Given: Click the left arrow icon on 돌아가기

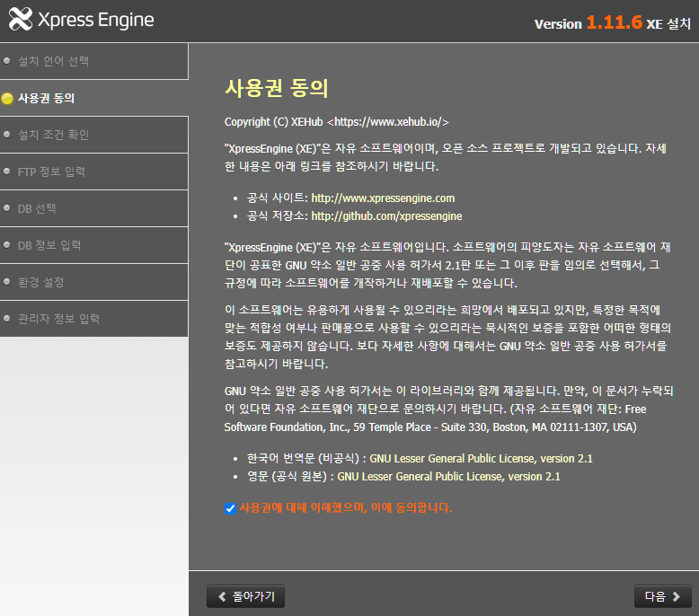Looking at the screenshot, I should 222,596.
